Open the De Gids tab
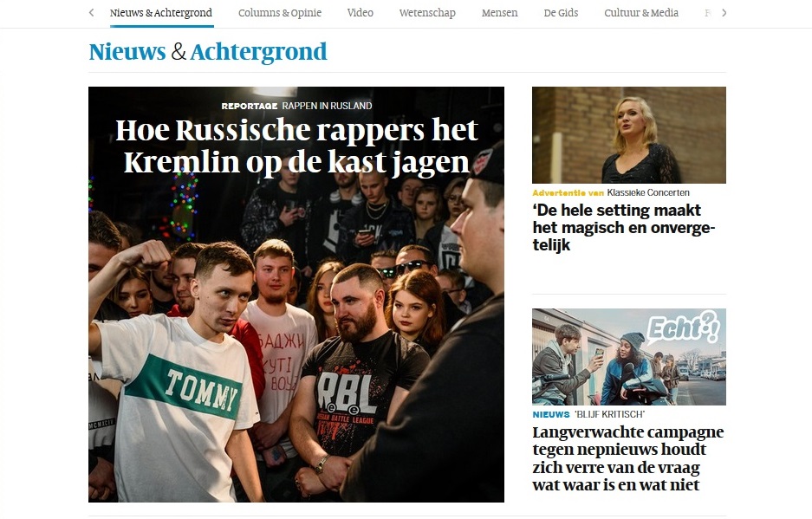Screen dimensions: 812x519 pyautogui.click(x=561, y=12)
